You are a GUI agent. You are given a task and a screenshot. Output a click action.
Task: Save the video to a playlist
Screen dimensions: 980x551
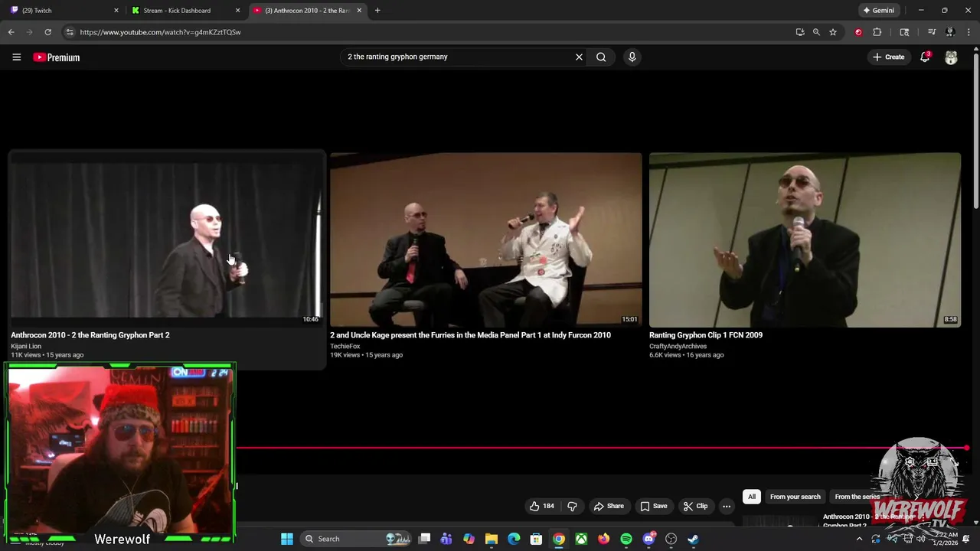coord(654,506)
